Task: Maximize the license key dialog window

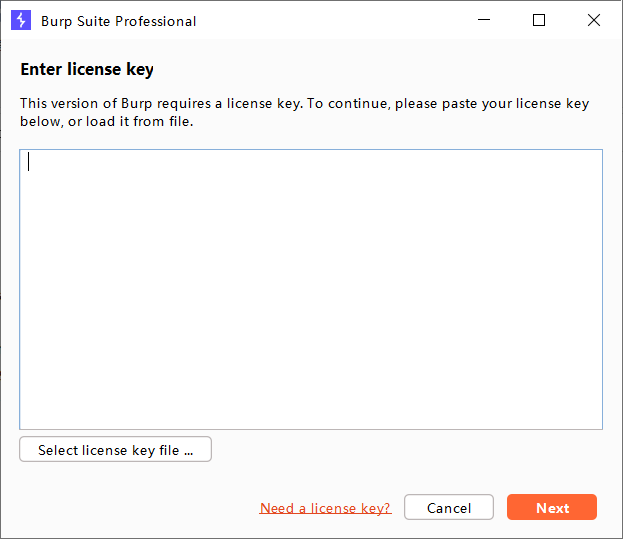Action: pyautogui.click(x=539, y=20)
